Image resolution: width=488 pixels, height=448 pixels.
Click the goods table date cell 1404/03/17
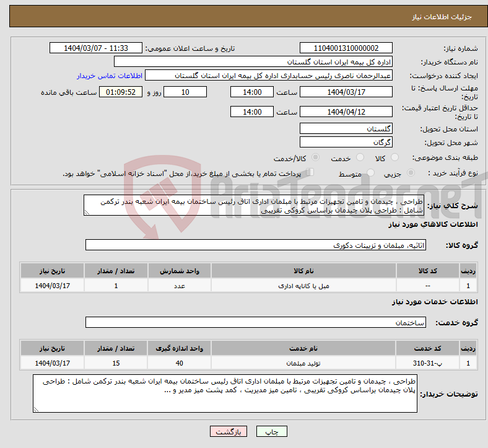coord(52,286)
